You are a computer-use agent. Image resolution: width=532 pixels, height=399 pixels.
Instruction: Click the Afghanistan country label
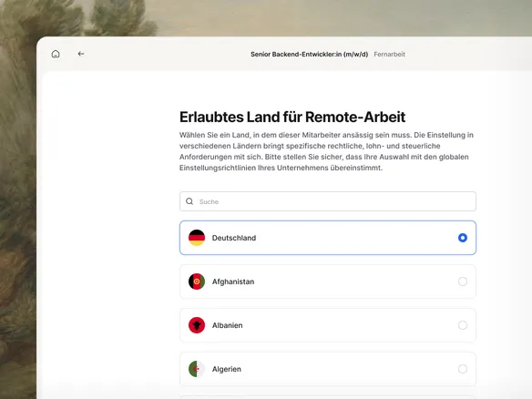tap(233, 281)
